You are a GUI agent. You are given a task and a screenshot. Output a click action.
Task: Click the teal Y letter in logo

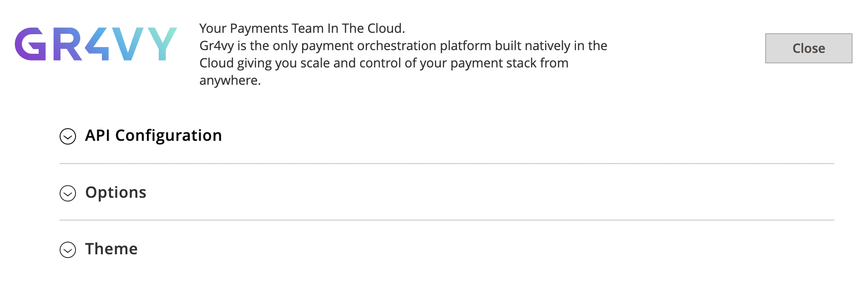tap(162, 44)
